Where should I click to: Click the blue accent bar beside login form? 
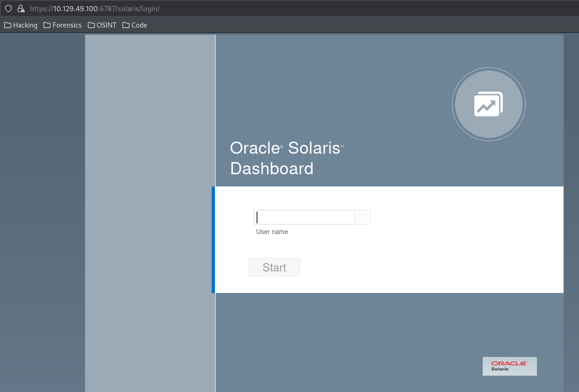(x=213, y=239)
